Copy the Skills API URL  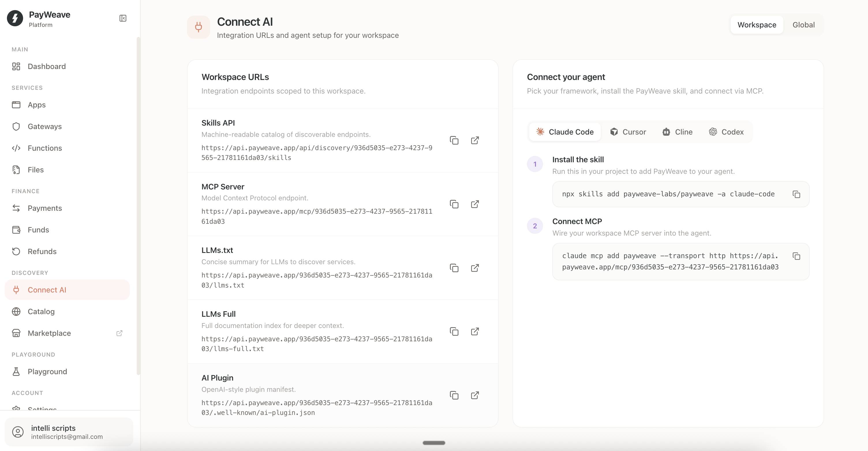454,140
